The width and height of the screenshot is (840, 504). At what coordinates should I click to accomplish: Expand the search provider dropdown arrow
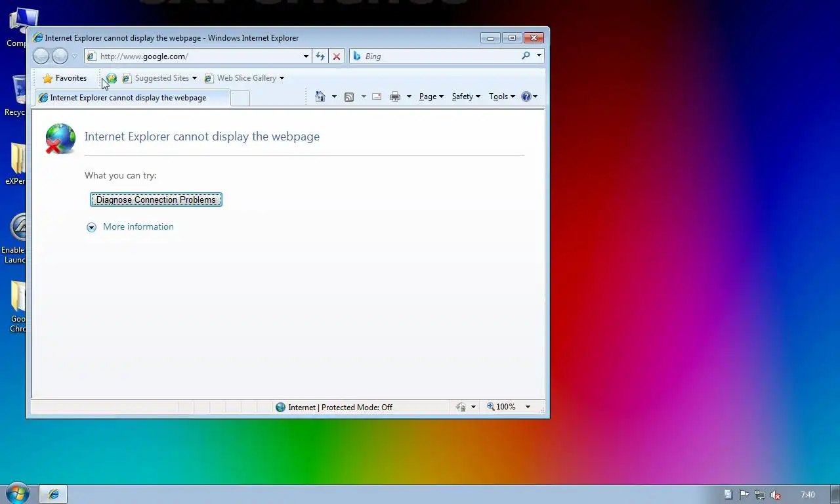point(539,56)
